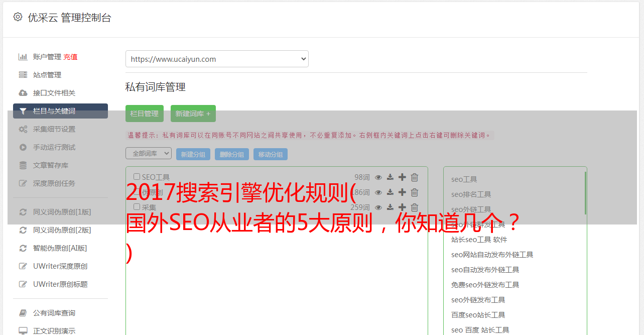Open the https://www.ucaiyun.com site dropdown
This screenshot has width=644, height=335.
click(x=217, y=59)
